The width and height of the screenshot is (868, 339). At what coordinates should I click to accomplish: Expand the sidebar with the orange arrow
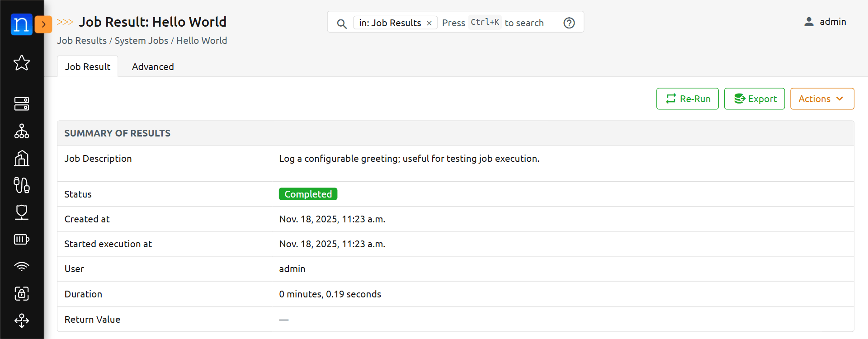[43, 24]
